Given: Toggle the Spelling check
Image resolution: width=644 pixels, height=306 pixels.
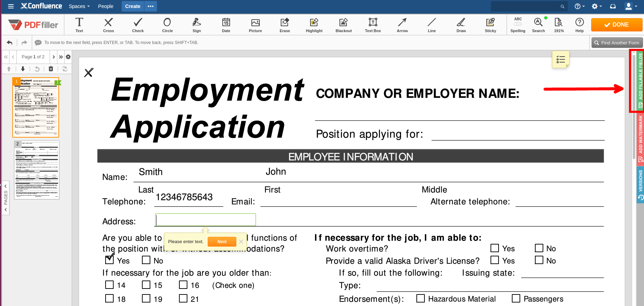Looking at the screenshot, I should tap(518, 25).
